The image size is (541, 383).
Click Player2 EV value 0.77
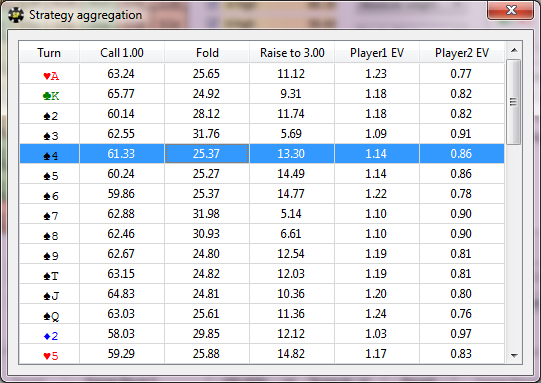pyautogui.click(x=461, y=73)
